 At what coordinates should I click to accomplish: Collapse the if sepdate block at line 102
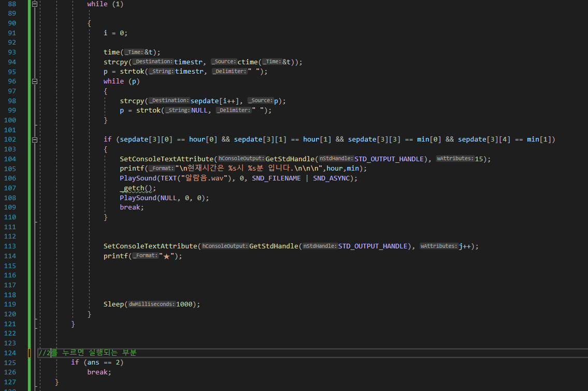[x=35, y=140]
